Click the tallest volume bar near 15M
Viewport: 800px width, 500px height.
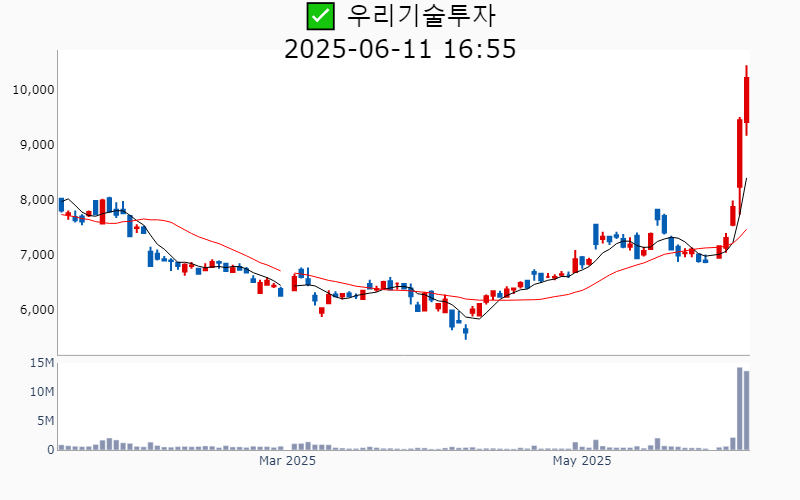(740, 409)
